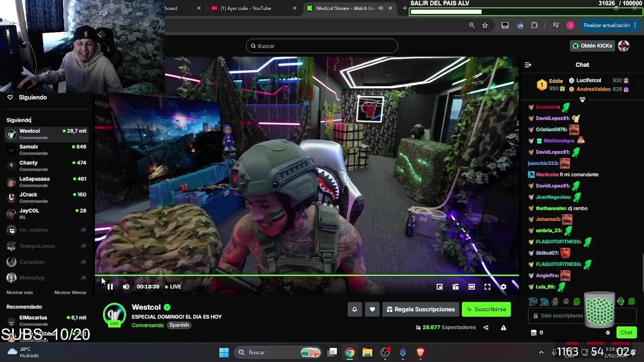Click the Conversando category link
This screenshot has width=644, height=362.
click(147, 325)
